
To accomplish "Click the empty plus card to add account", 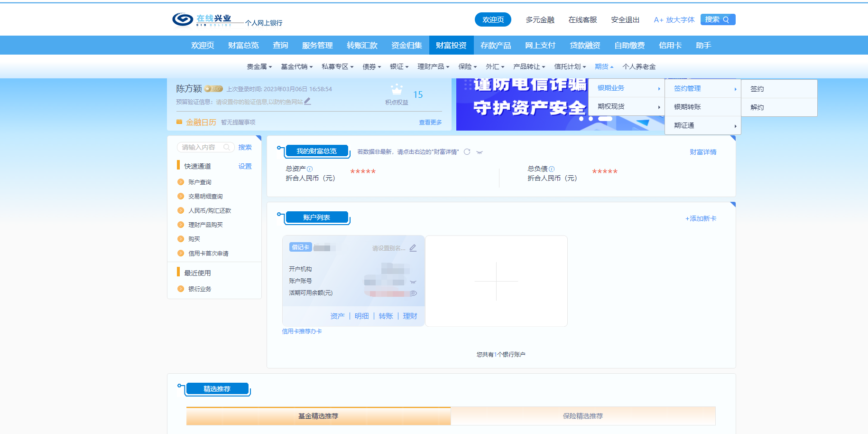I will click(x=496, y=281).
